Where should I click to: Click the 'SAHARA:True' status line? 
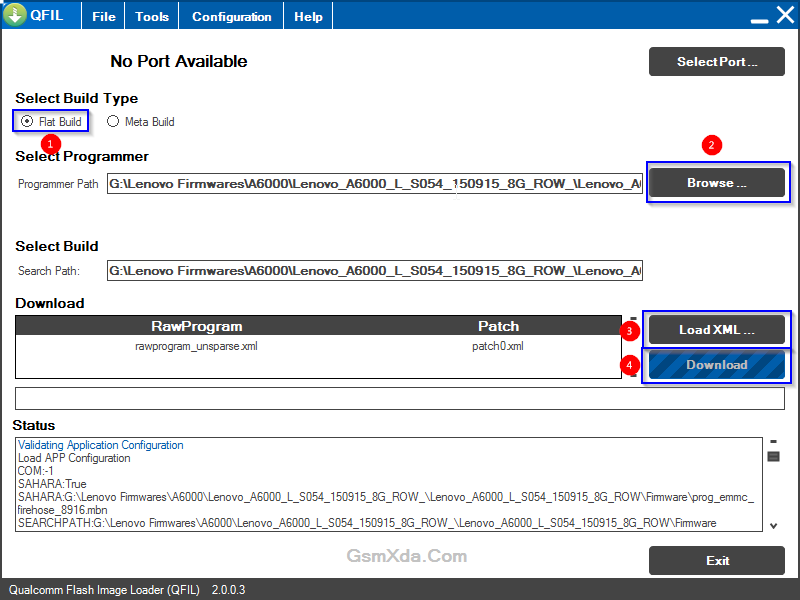pos(52,484)
